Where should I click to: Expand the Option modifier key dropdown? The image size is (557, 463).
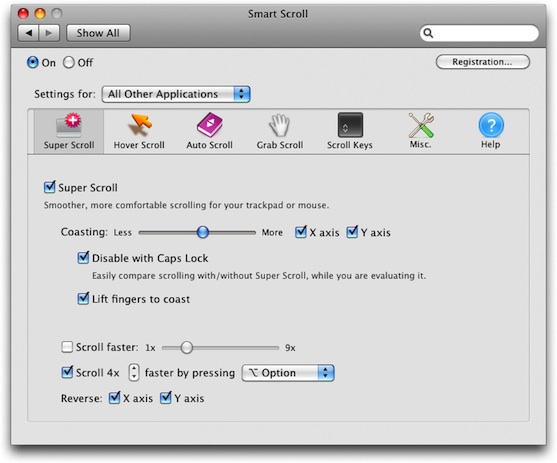288,373
